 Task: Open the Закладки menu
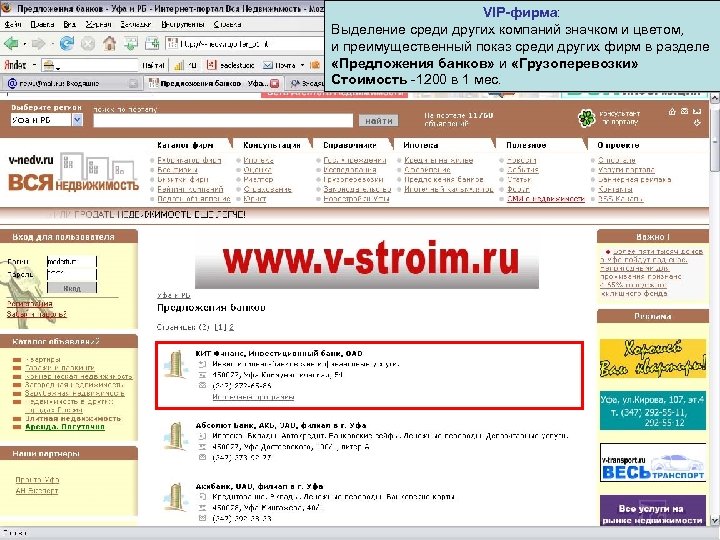click(x=136, y=24)
